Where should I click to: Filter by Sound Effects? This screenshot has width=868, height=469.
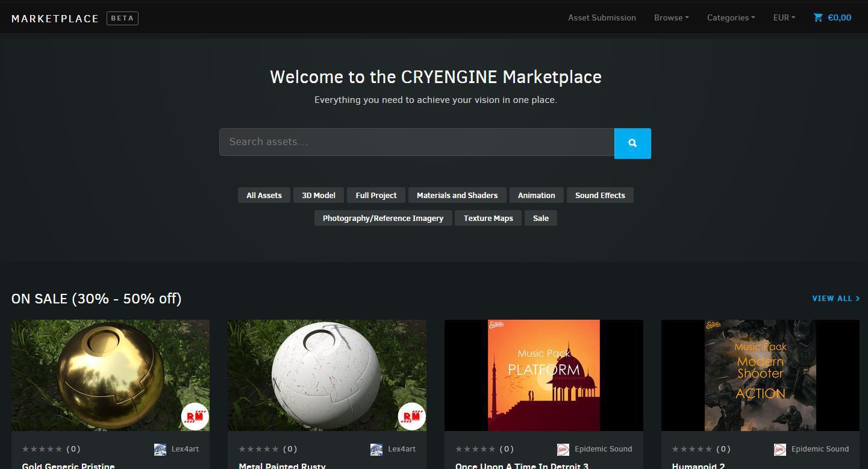pyautogui.click(x=600, y=195)
